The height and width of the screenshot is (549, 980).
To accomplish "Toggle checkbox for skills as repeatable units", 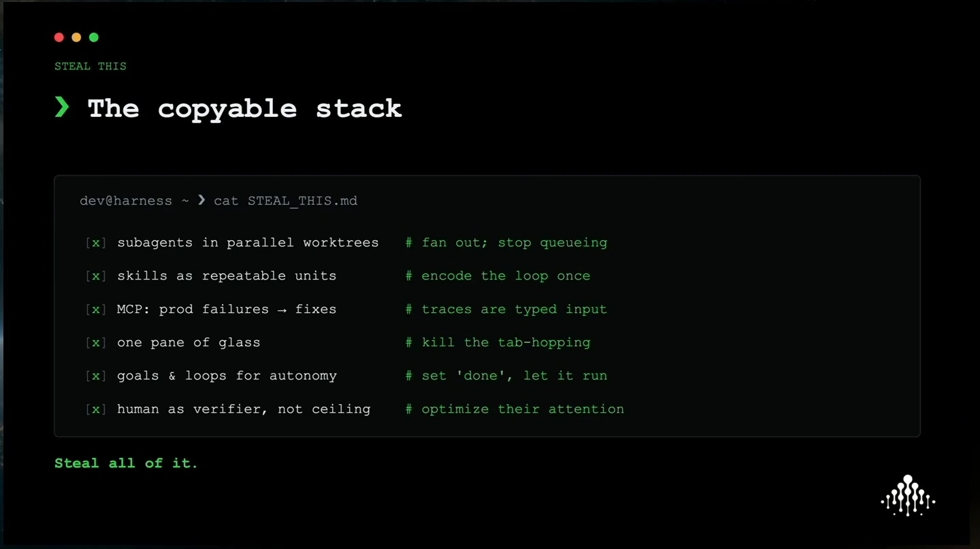I will [96, 276].
